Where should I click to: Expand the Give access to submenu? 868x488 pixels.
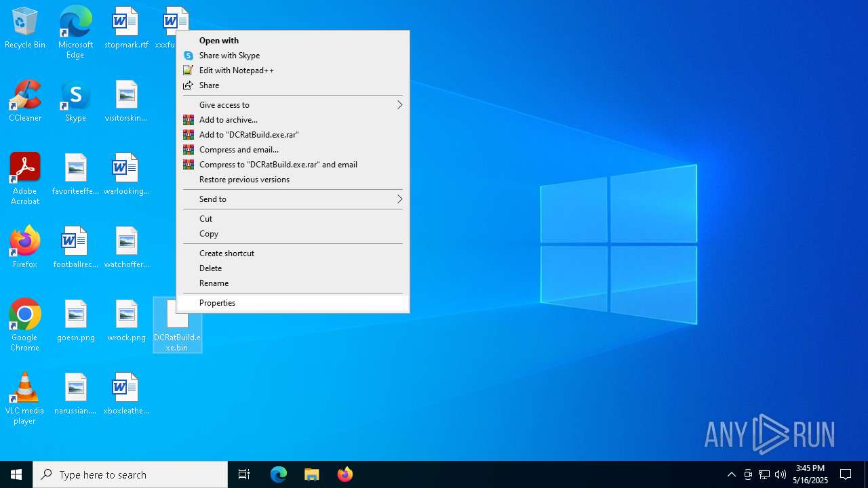point(293,105)
